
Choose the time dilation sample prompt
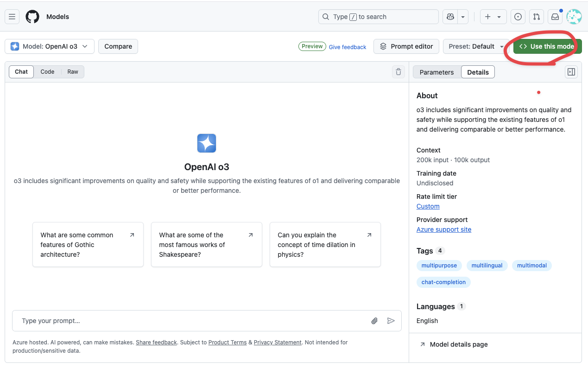click(x=325, y=245)
